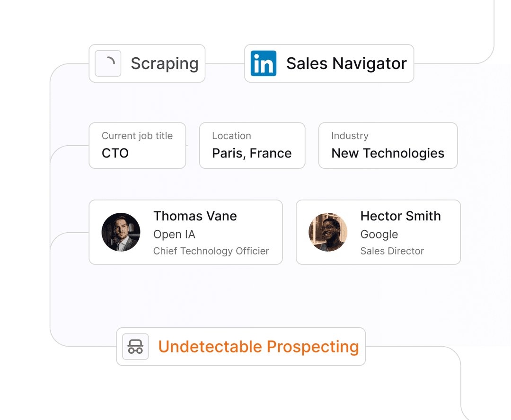This screenshot has height=420, width=511.
Task: Open Hector Smith's profile photo
Action: point(328,232)
